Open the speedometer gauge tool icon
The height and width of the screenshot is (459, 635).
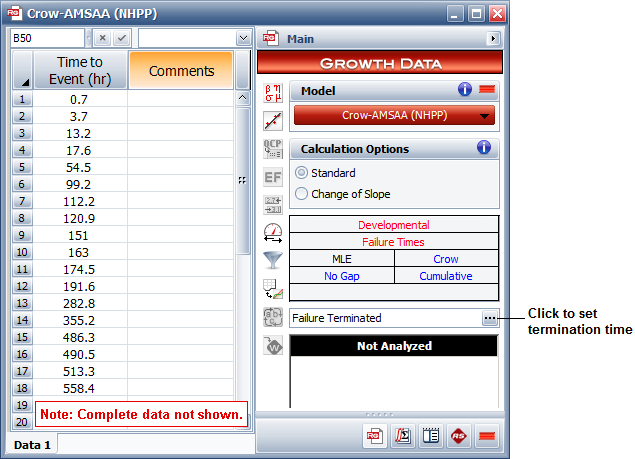(x=273, y=233)
